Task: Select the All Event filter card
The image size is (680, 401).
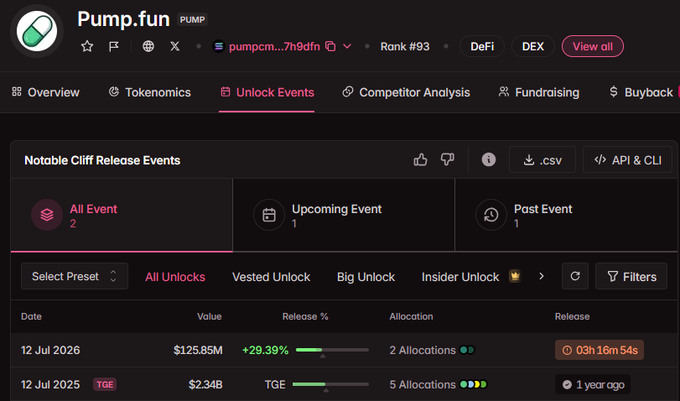Action: (121, 215)
